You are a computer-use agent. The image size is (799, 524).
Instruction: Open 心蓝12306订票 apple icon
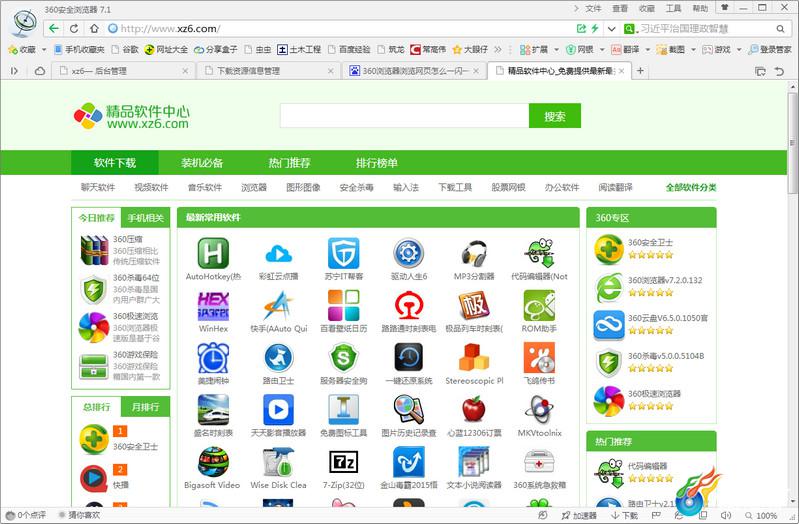(x=474, y=409)
